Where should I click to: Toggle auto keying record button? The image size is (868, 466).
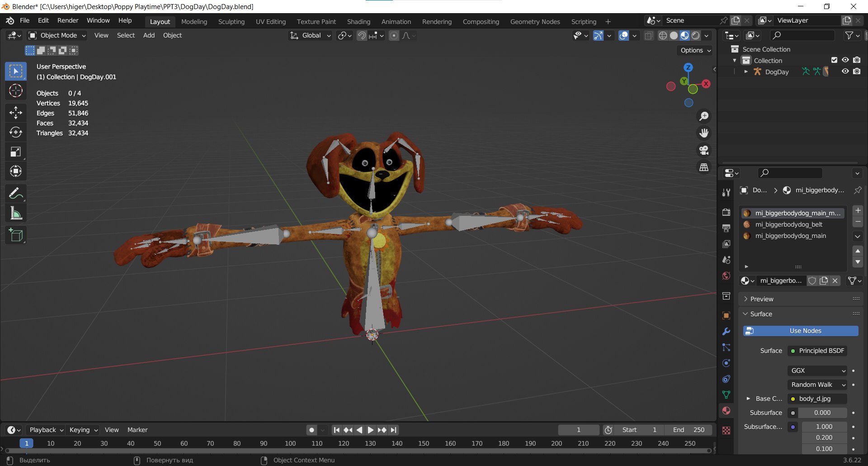pos(311,430)
